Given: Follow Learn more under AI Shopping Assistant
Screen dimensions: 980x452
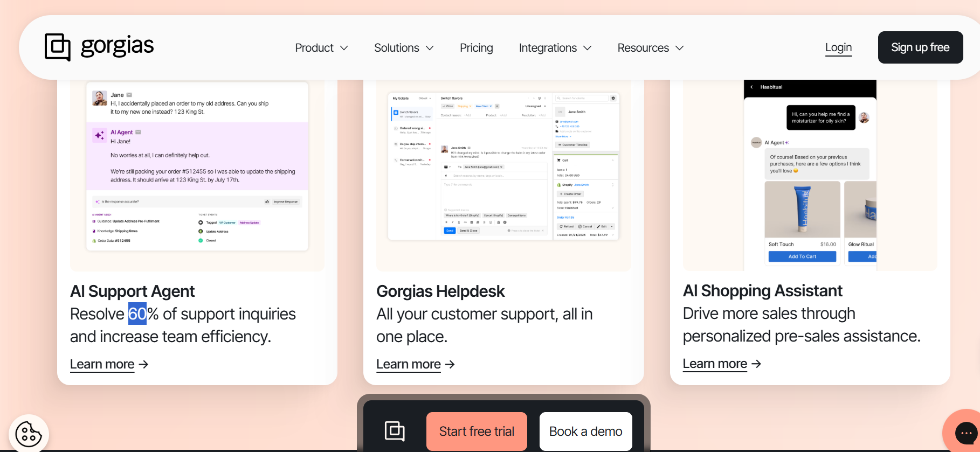Looking at the screenshot, I should [x=715, y=364].
